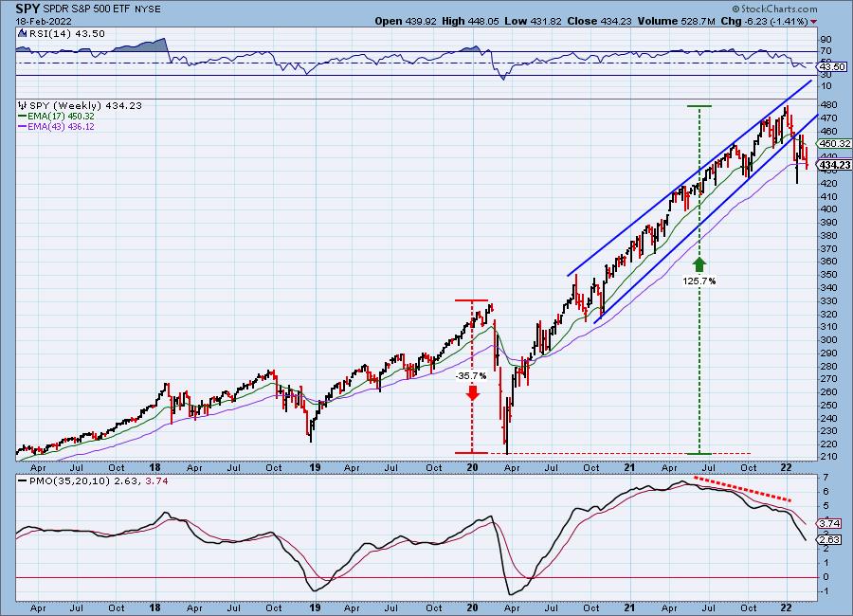Click the 'Close 434.23' value in header
This screenshot has width=853, height=616.
[599, 21]
